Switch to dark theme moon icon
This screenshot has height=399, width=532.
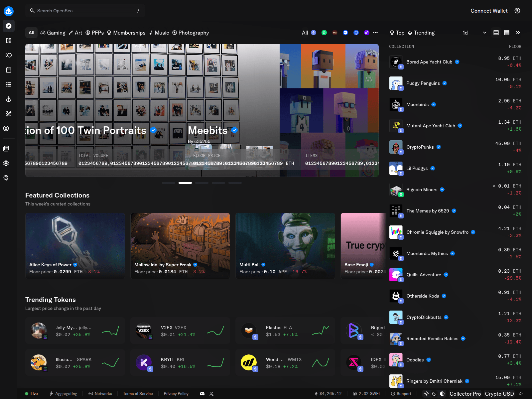pyautogui.click(x=434, y=394)
